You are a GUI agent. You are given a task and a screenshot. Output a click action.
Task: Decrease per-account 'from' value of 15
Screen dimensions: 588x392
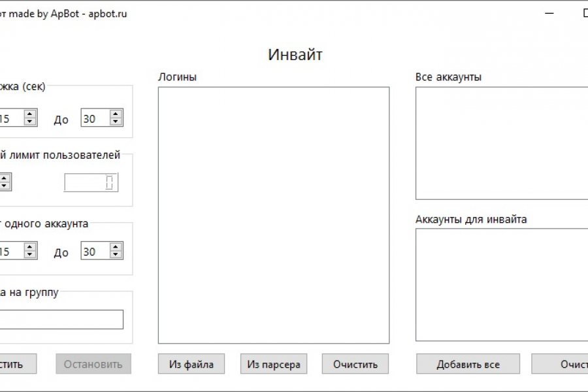[x=30, y=255]
